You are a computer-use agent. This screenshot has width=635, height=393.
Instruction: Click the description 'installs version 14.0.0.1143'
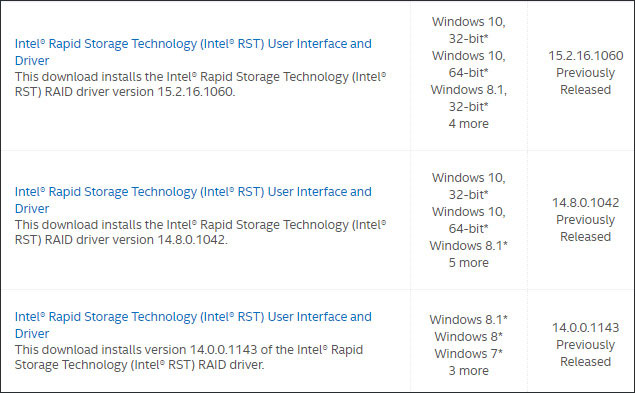pos(189,357)
